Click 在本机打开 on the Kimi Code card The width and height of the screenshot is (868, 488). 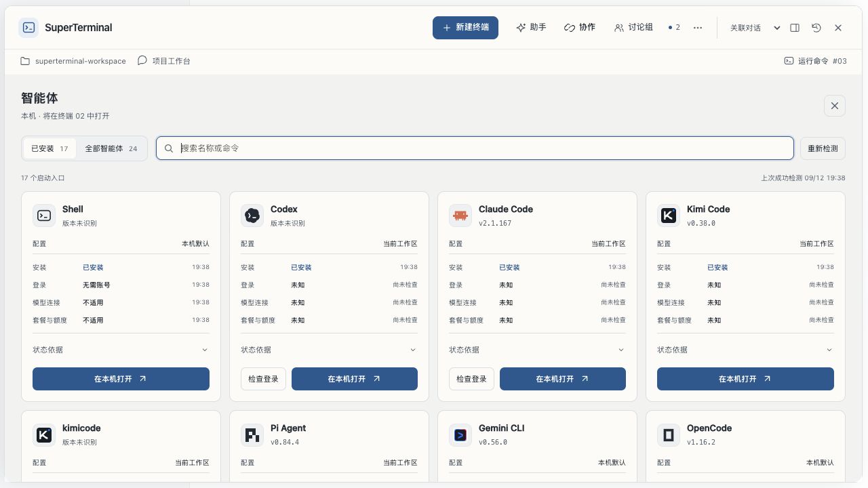tap(745, 379)
